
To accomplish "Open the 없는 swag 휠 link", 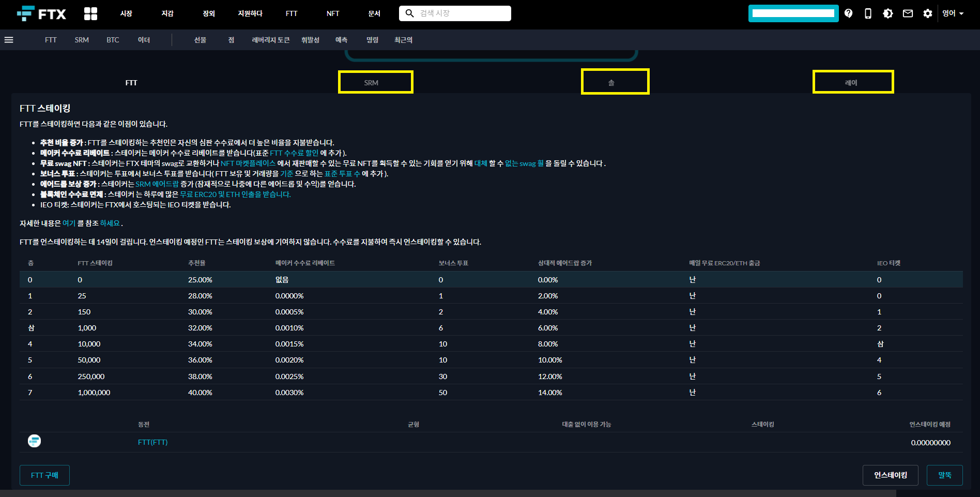I will [x=524, y=163].
